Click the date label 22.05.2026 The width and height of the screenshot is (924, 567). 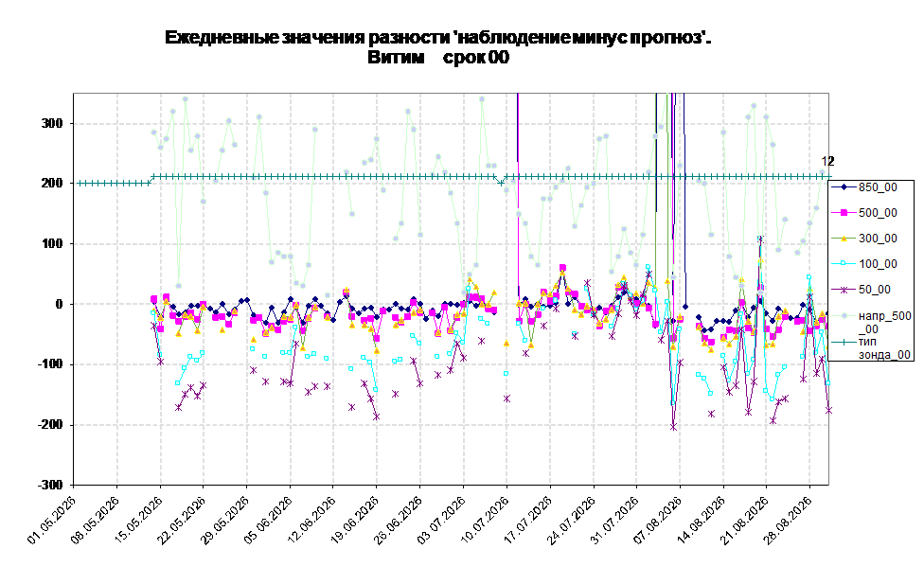coord(182,520)
